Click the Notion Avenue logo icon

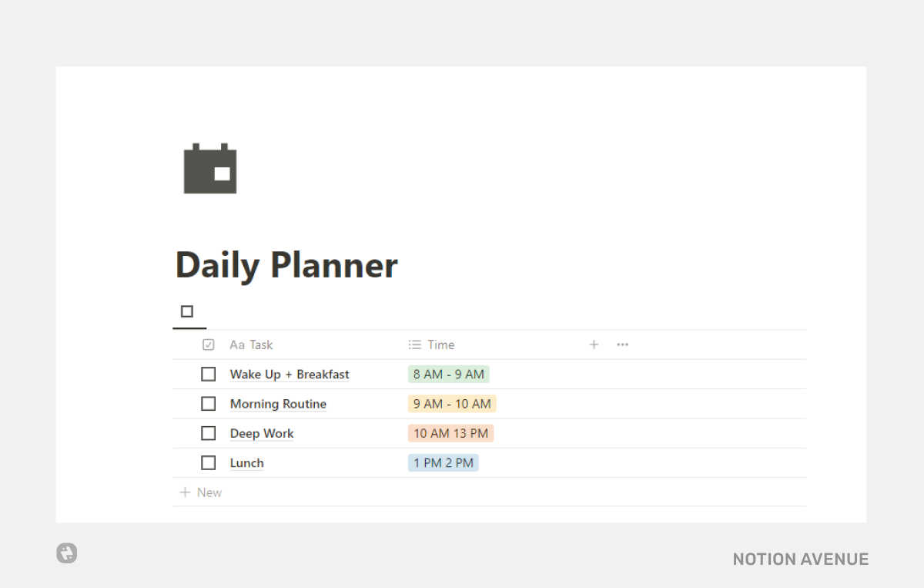[66, 553]
